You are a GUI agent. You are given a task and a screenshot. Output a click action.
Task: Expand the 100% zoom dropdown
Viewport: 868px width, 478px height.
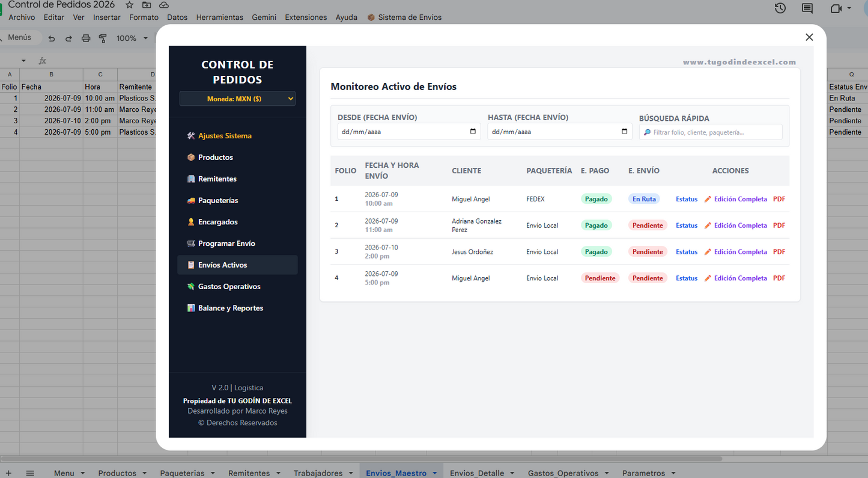(132, 38)
